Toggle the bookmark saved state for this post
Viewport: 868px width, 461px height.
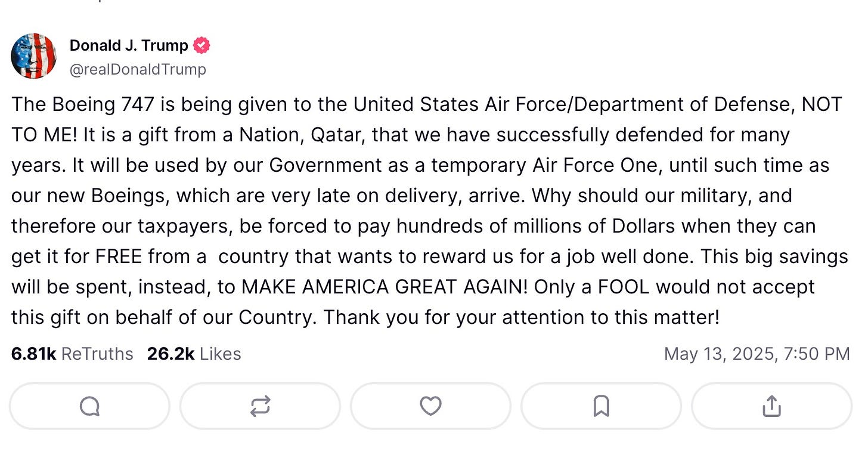click(x=601, y=406)
